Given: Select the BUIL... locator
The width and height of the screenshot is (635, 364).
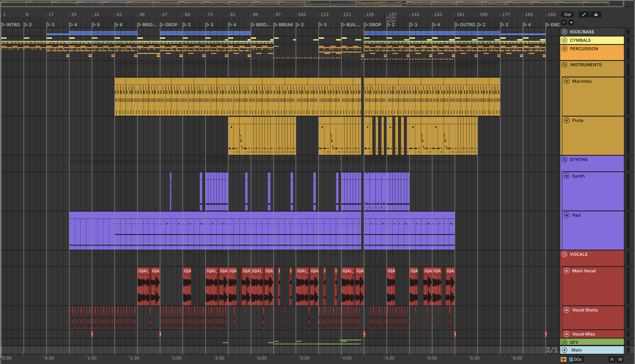Looking at the screenshot, I should 351,25.
